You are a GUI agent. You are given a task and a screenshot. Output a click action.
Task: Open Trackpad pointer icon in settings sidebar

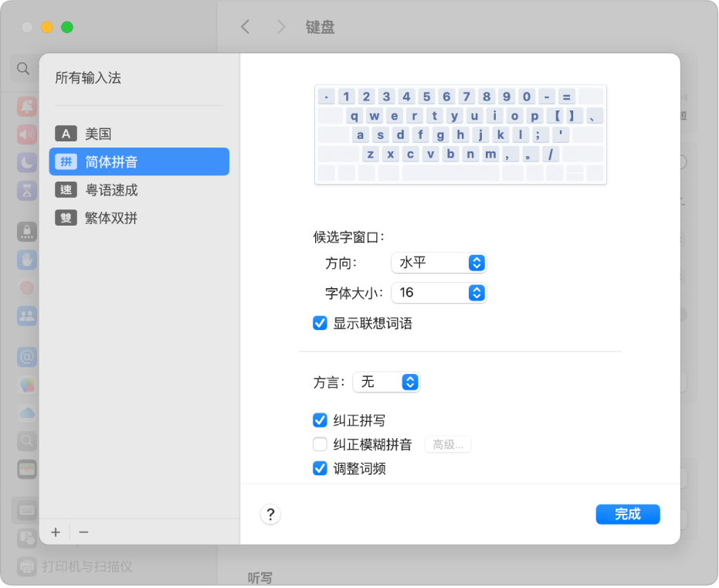pyautogui.click(x=27, y=538)
